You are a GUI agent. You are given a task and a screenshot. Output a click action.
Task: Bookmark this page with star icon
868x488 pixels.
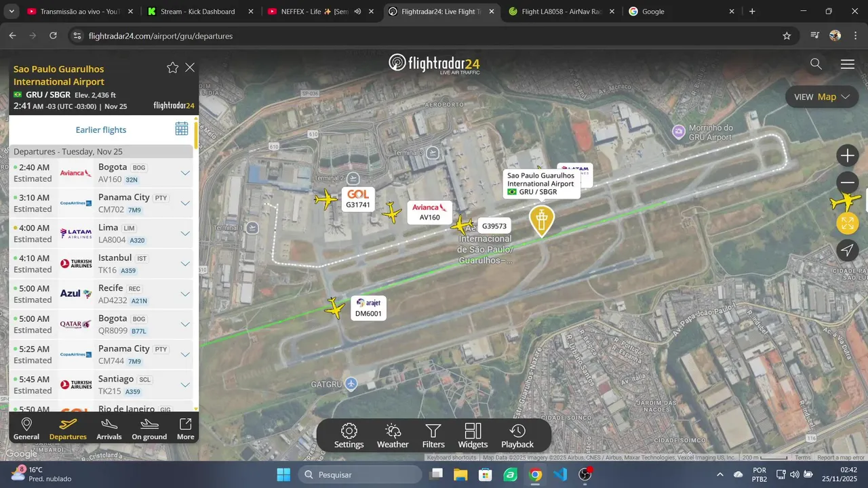pos(787,36)
